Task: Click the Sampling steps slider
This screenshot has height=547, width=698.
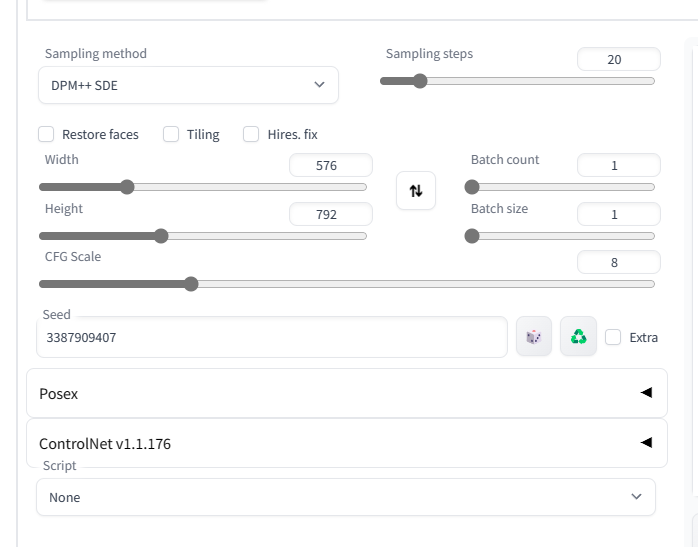Action: (517, 81)
